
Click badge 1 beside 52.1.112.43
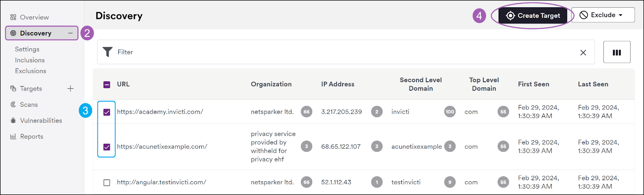click(377, 182)
